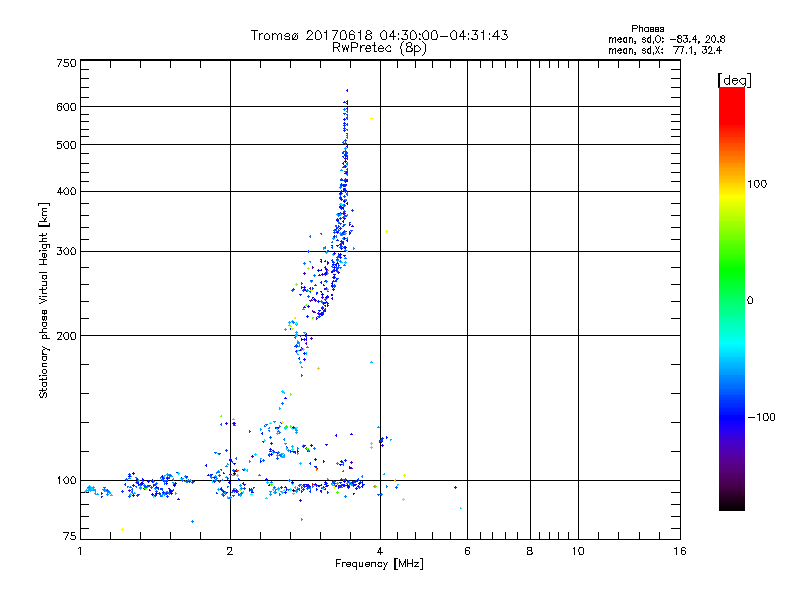Screen dimensions: 800x600
Task: Click the x-axis tick label '8'
Action: click(530, 551)
